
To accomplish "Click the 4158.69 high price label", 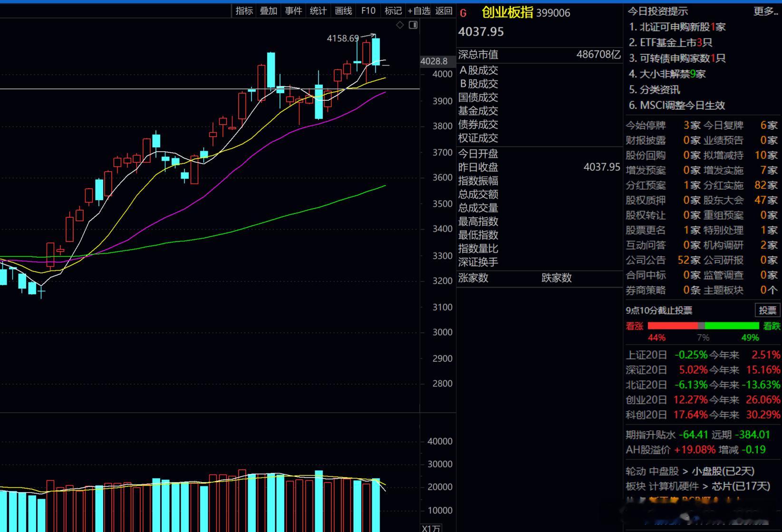I will pos(343,39).
